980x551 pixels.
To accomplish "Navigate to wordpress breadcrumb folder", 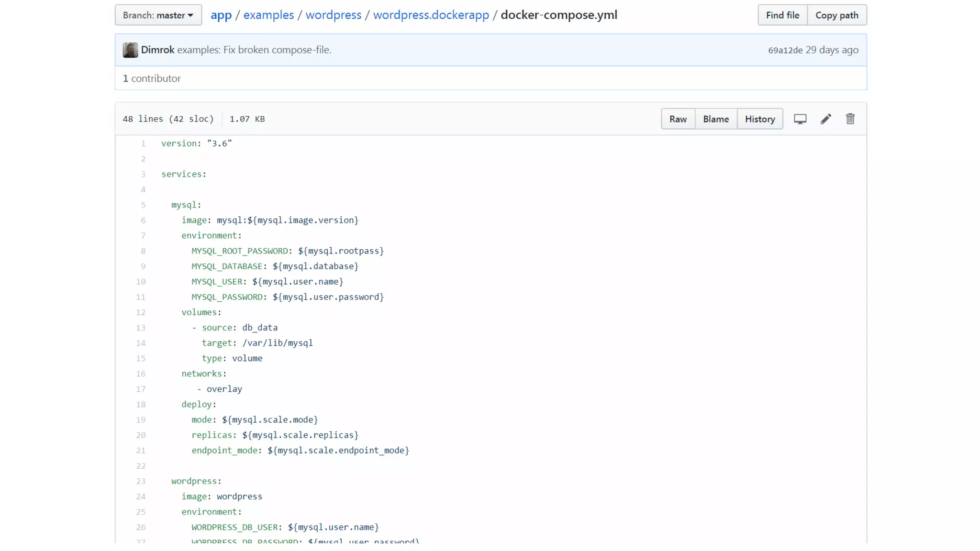I will (x=333, y=15).
